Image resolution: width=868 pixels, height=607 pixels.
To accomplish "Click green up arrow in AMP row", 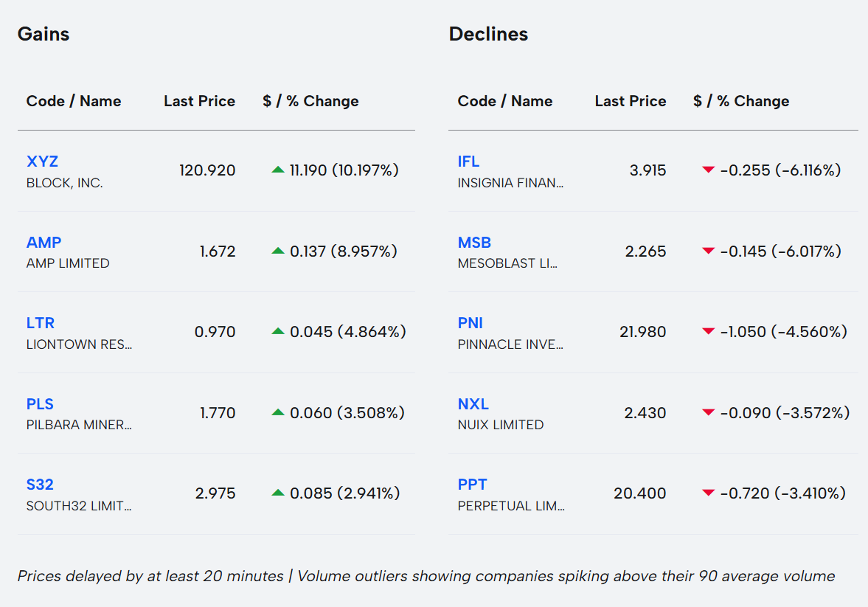I will (x=278, y=252).
